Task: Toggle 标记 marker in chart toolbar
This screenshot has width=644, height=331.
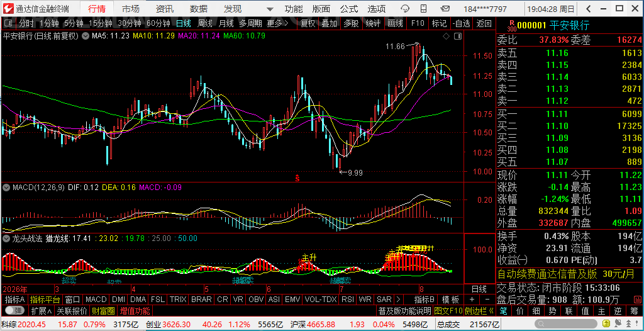Action: 439,23
